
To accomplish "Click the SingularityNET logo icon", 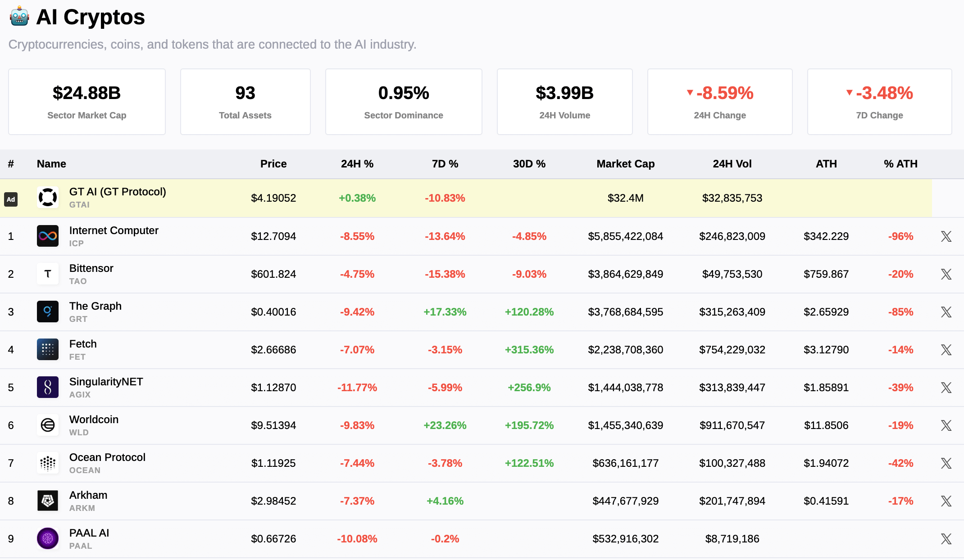I will (x=48, y=387).
